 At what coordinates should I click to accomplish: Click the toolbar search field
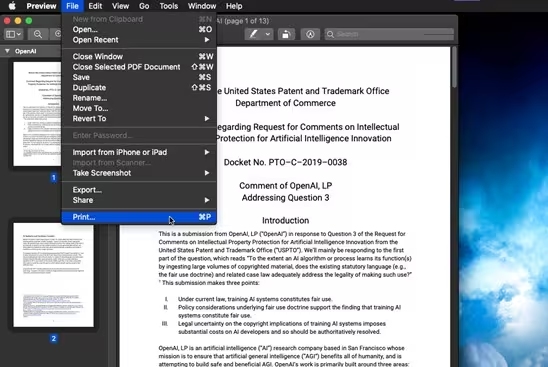pyautogui.click(x=389, y=34)
